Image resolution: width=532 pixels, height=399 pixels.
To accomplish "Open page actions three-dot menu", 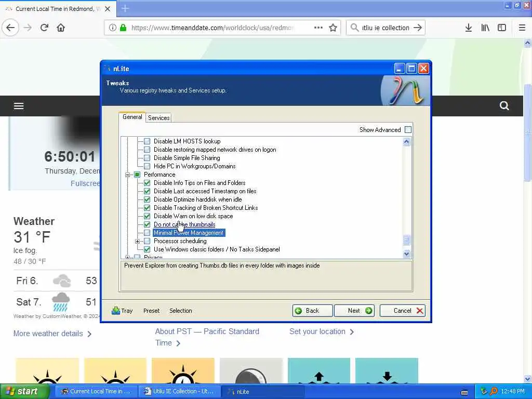I will [318, 28].
